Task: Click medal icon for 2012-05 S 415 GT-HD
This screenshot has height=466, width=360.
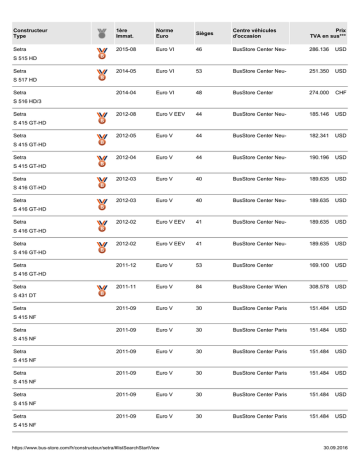Action: 102,140
